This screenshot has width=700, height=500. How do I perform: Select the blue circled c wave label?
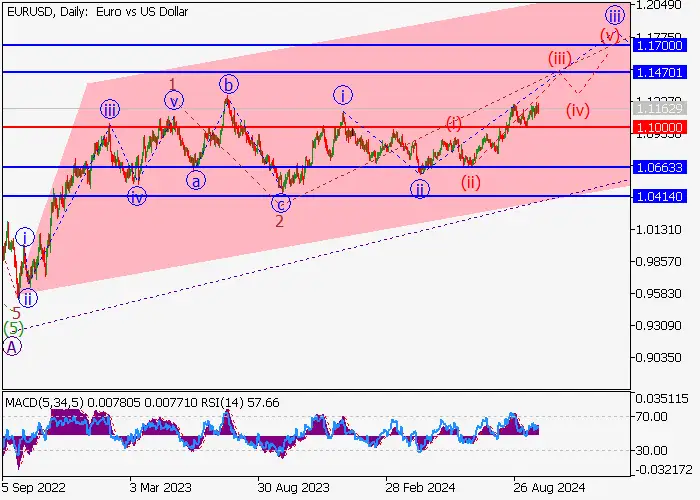tap(281, 204)
